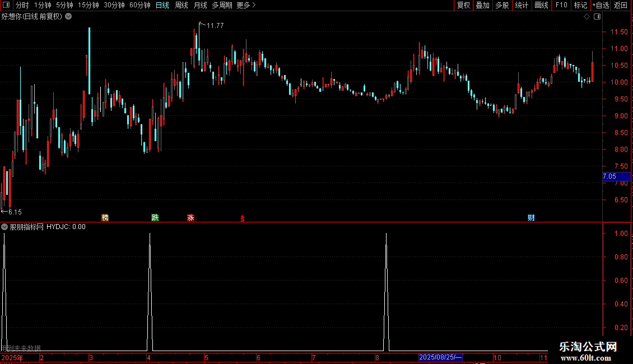Click the 标记 mark button
The width and height of the screenshot is (633, 364).
(x=580, y=5)
